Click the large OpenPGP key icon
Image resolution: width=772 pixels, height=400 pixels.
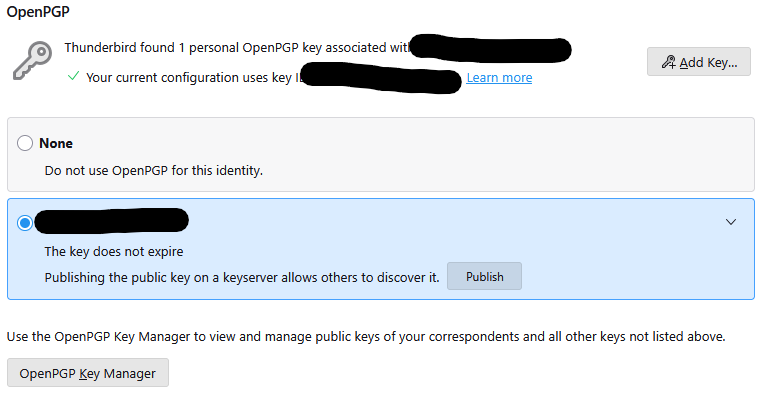click(32, 61)
